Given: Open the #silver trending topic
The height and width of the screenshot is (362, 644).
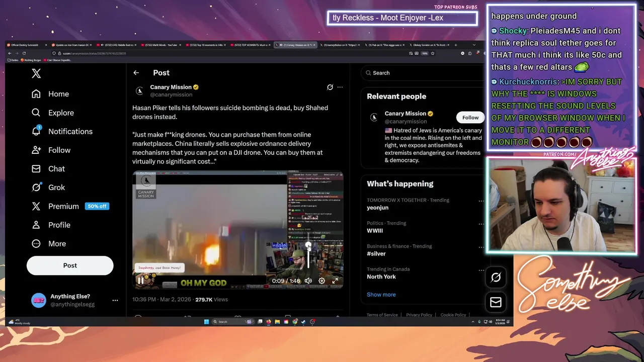Looking at the screenshot, I should pos(376,254).
